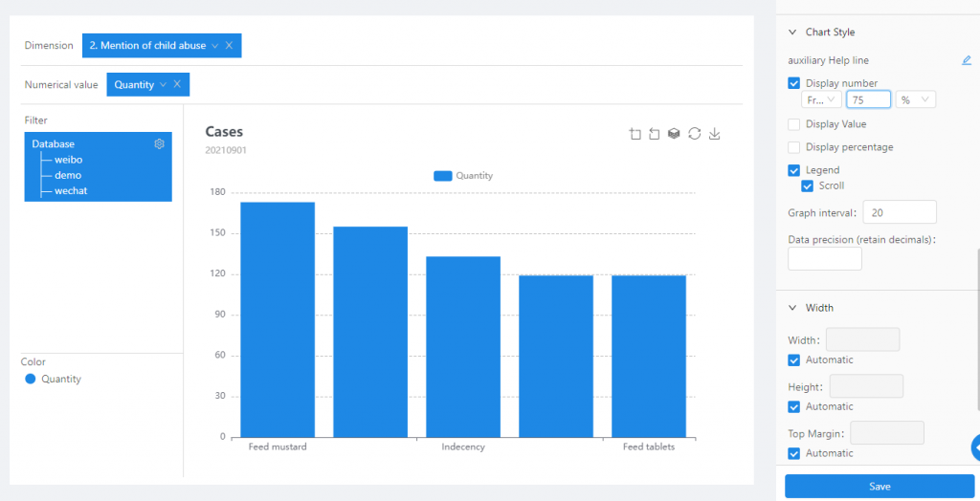Viewport: 980px width, 501px height.
Task: Enable the Display Value checkbox
Action: (x=794, y=124)
